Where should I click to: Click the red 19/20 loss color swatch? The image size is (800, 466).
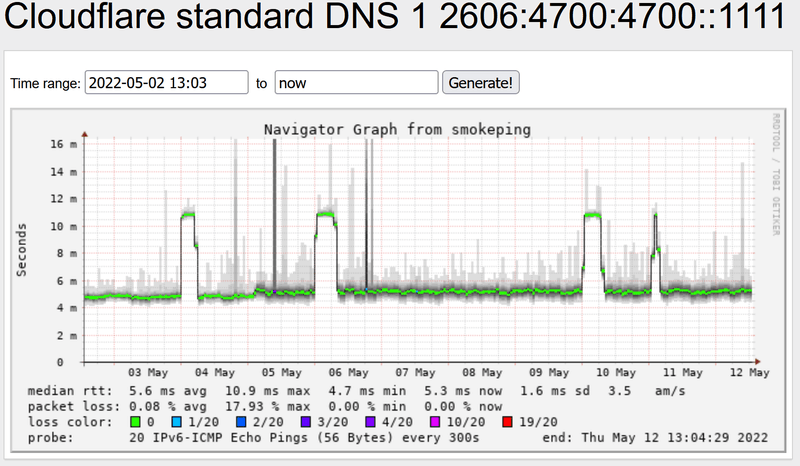(507, 422)
